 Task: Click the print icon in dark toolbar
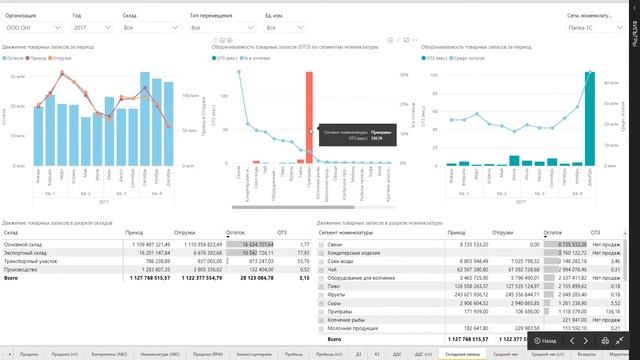coord(605,340)
